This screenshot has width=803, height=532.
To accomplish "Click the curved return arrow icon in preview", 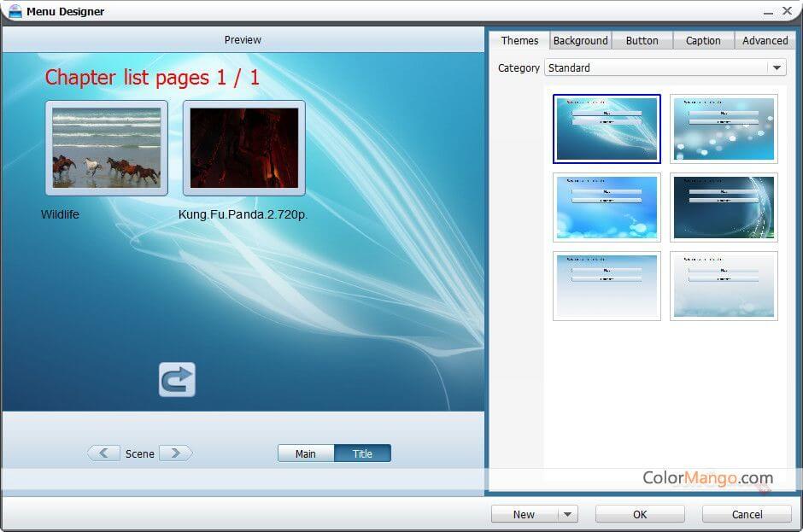I will (177, 380).
